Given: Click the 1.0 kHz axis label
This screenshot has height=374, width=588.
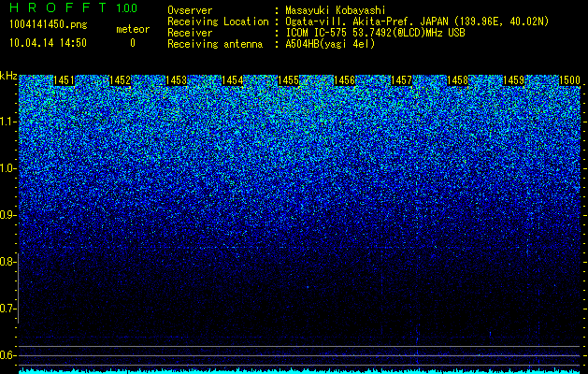Looking at the screenshot, I should click(7, 168).
